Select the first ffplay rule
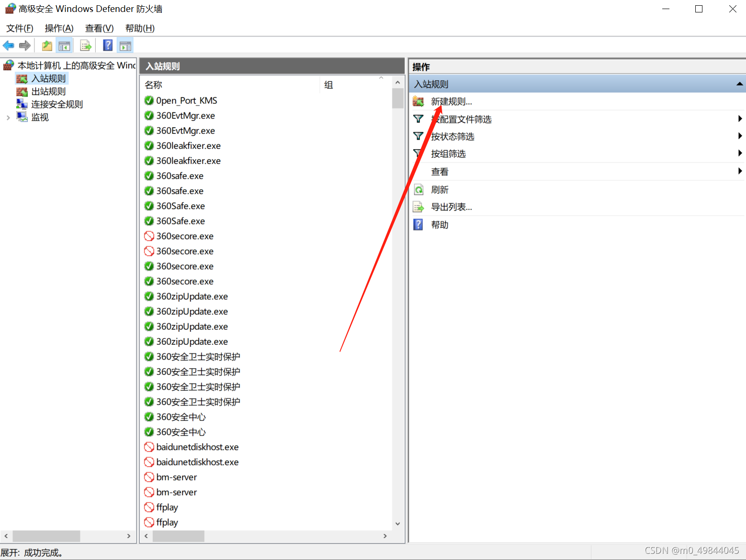This screenshot has height=560, width=746. click(167, 507)
